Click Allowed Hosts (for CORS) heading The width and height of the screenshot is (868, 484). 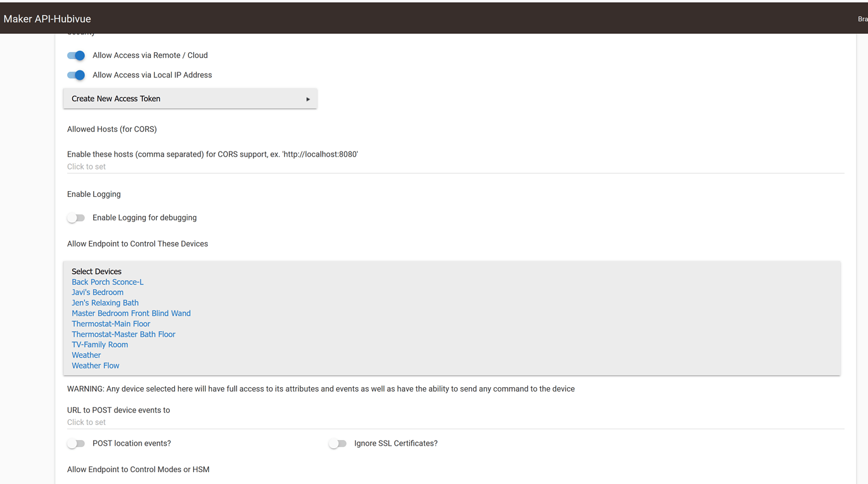tap(112, 129)
